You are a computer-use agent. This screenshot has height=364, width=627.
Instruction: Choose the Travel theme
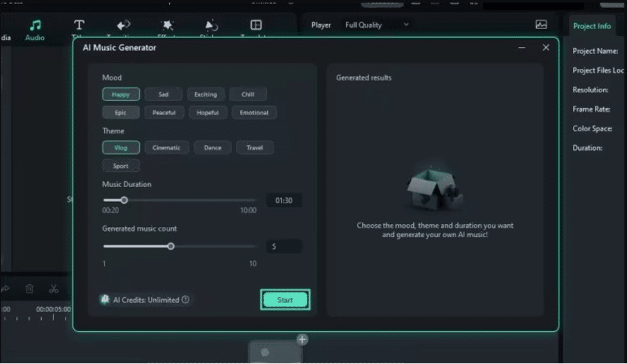(255, 148)
